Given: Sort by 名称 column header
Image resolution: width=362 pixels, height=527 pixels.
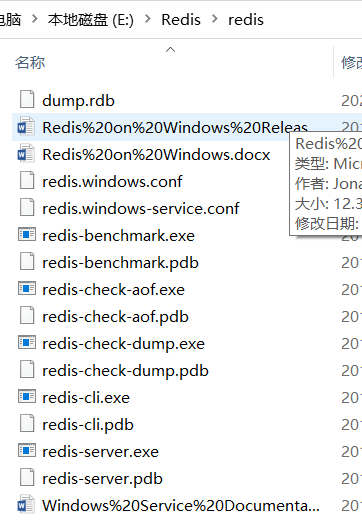Looking at the screenshot, I should tap(30, 63).
